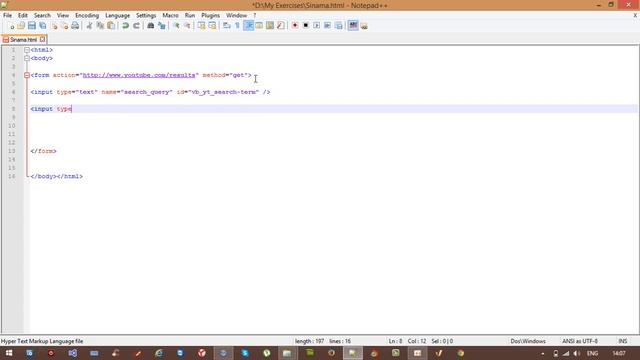Open the Plugins menu

pos(210,16)
